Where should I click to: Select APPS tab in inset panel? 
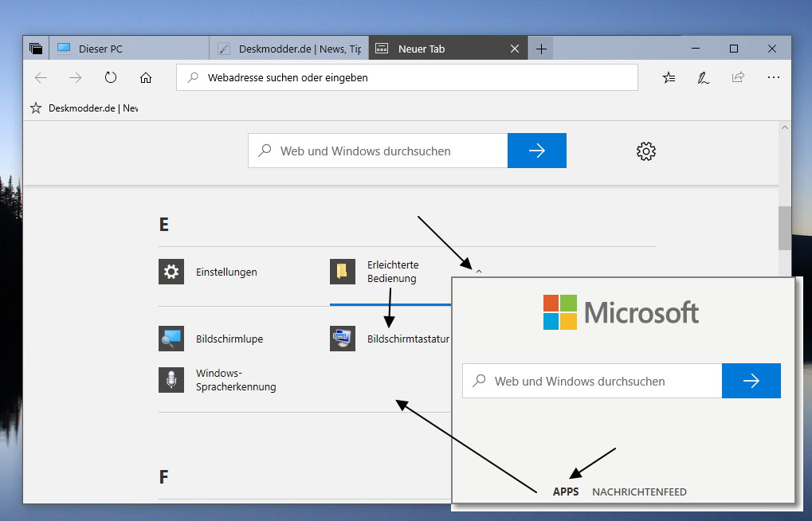(566, 492)
